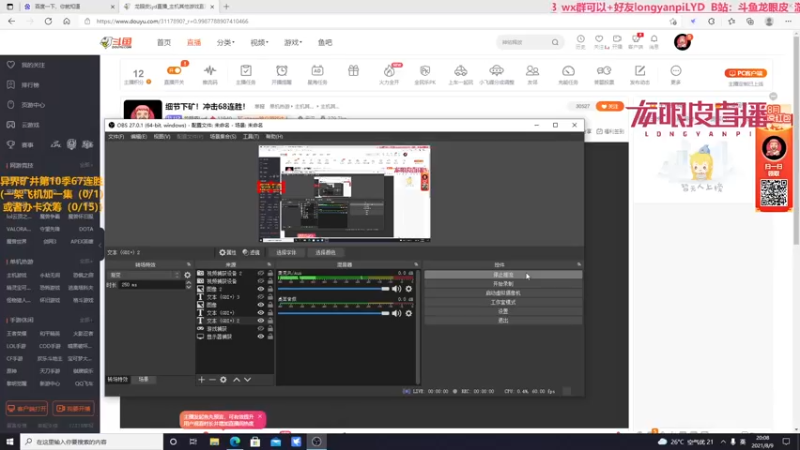Click the UFO airship icon in toolbar

pos(496,70)
